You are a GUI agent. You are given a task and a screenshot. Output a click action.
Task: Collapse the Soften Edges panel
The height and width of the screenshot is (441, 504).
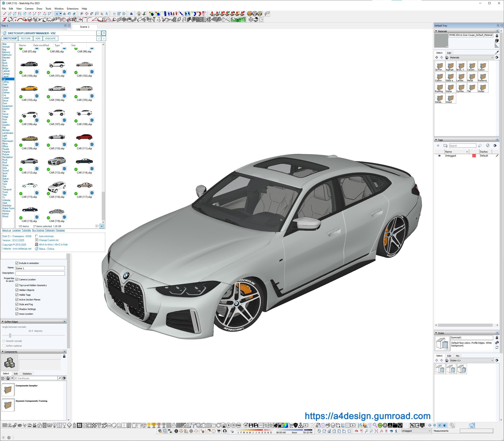coord(3,322)
